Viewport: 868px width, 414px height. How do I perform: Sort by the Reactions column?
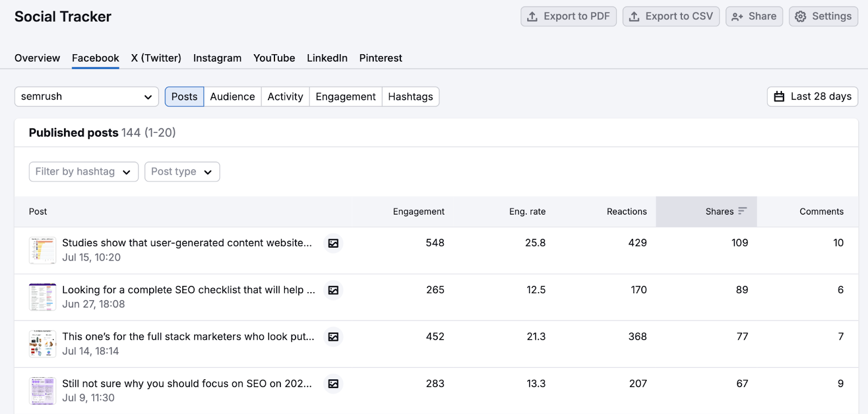pos(627,211)
